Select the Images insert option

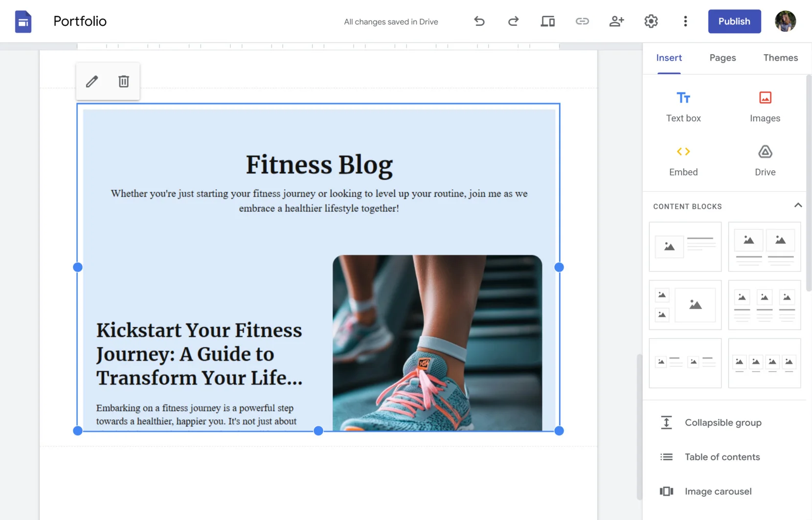pyautogui.click(x=764, y=105)
